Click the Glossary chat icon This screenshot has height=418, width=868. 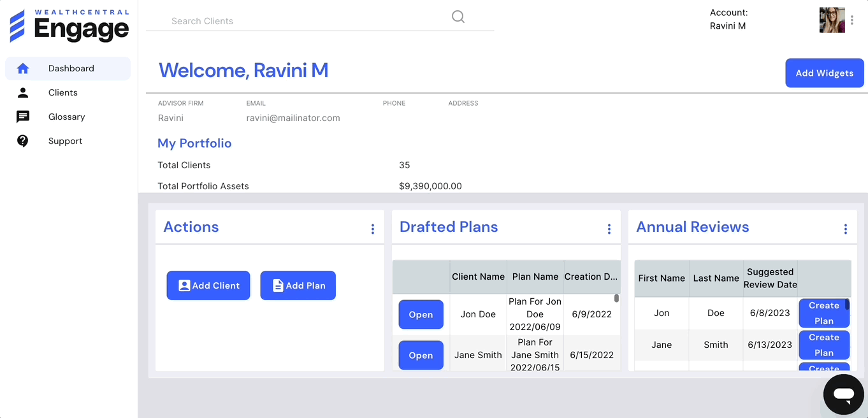23,117
